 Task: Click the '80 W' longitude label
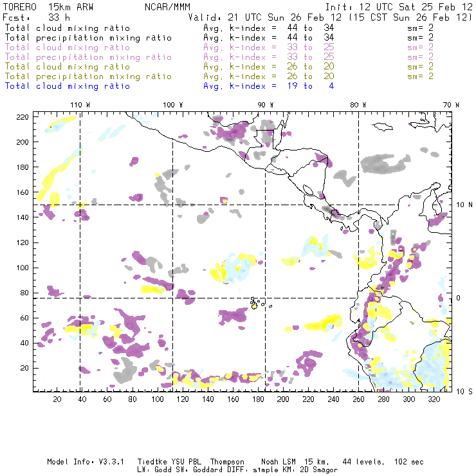coord(358,105)
